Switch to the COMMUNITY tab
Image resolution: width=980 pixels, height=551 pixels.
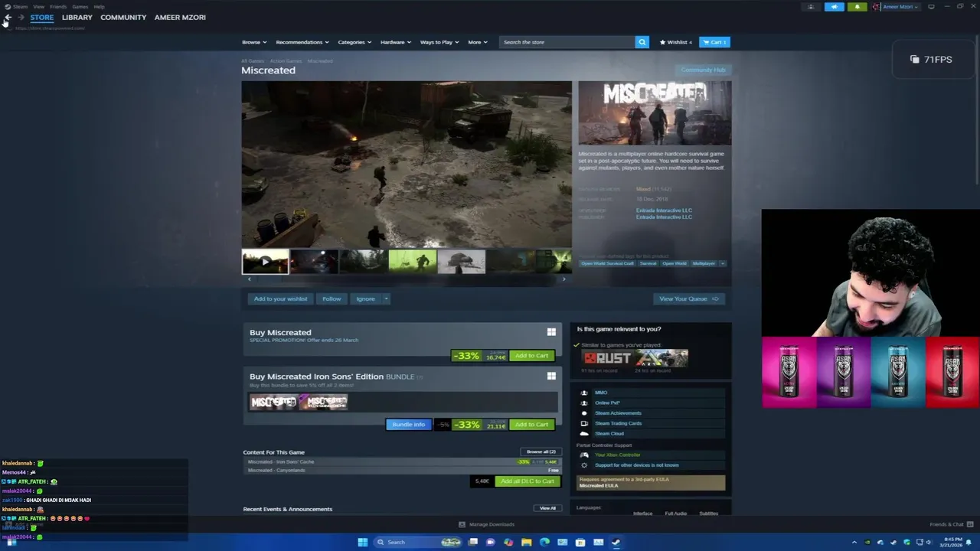pos(123,17)
